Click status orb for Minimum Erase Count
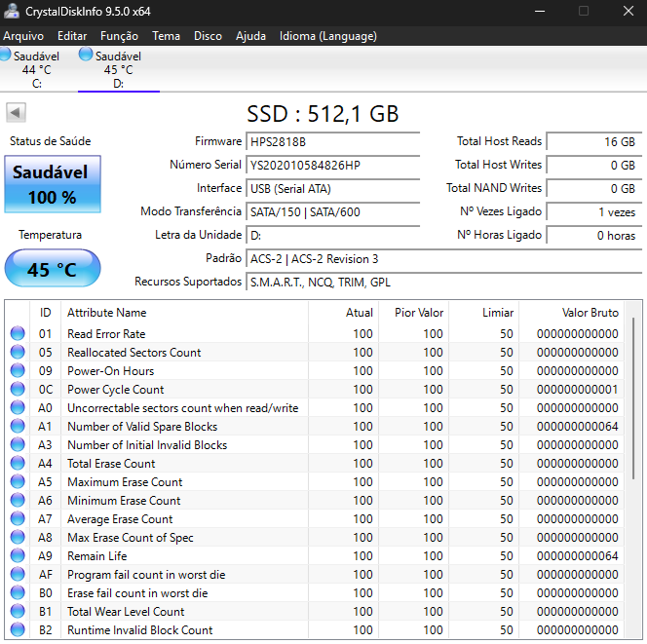The height and width of the screenshot is (644, 647). (18, 500)
